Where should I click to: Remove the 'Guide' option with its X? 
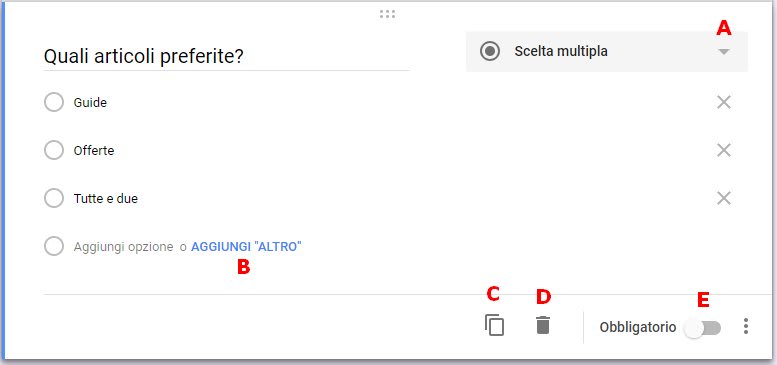point(724,103)
